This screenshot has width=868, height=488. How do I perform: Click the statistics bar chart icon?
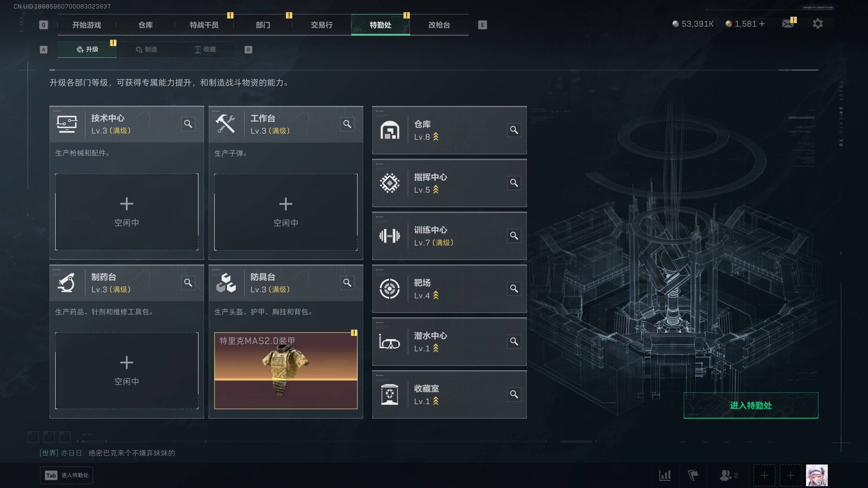click(665, 475)
